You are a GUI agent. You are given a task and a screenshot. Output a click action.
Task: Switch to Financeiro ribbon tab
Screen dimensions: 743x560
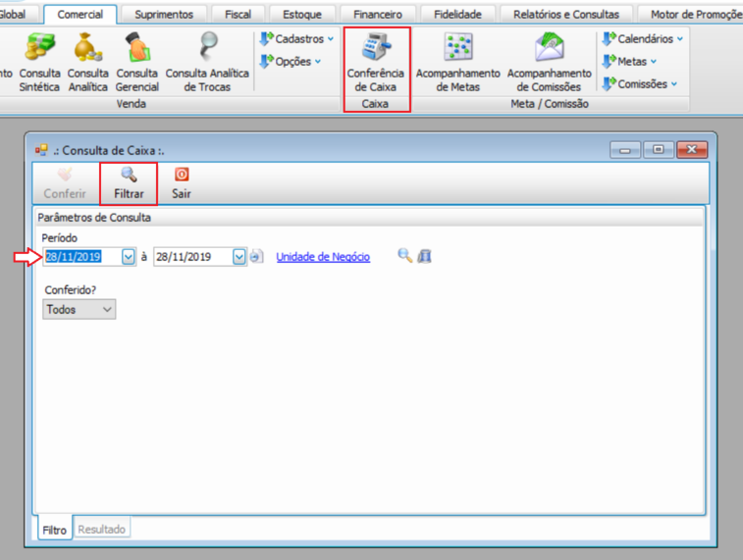click(x=378, y=15)
